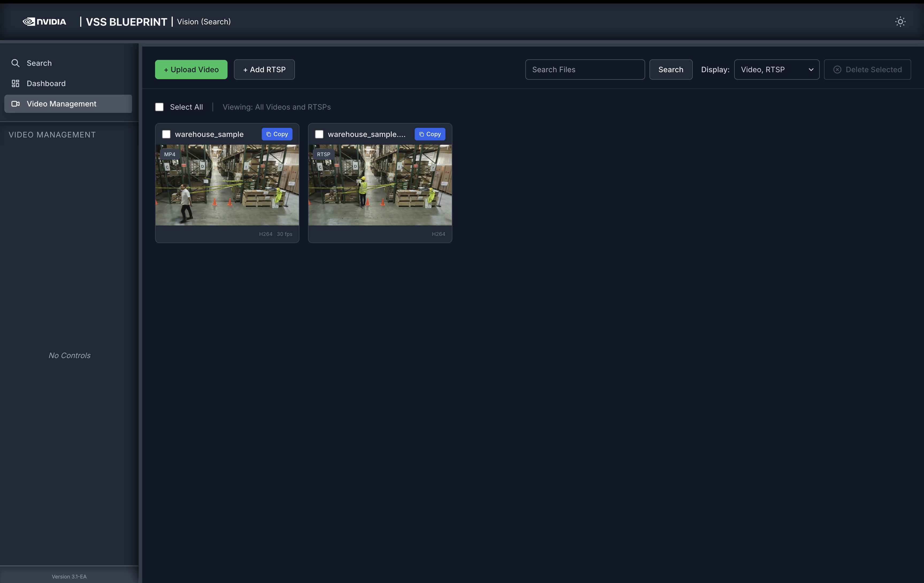Check the Select All checkbox
Screen dimensions: 924x583
pyautogui.click(x=159, y=107)
